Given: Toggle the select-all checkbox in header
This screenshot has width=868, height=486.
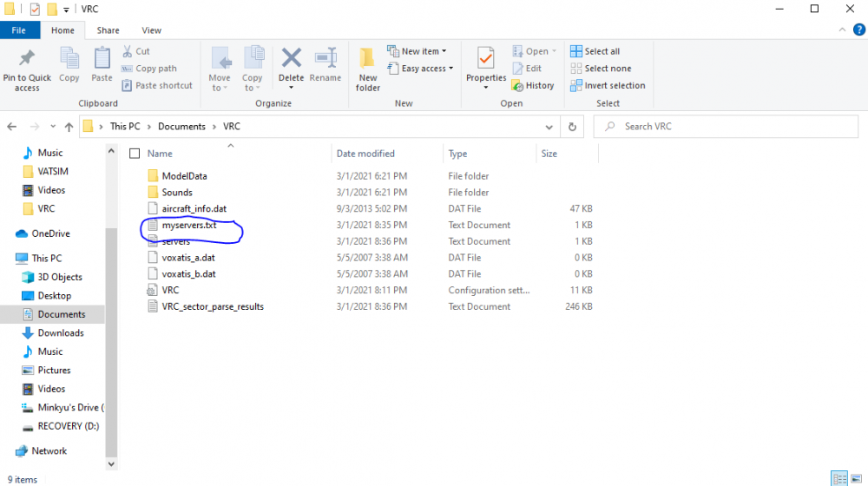Looking at the screenshot, I should pos(135,154).
